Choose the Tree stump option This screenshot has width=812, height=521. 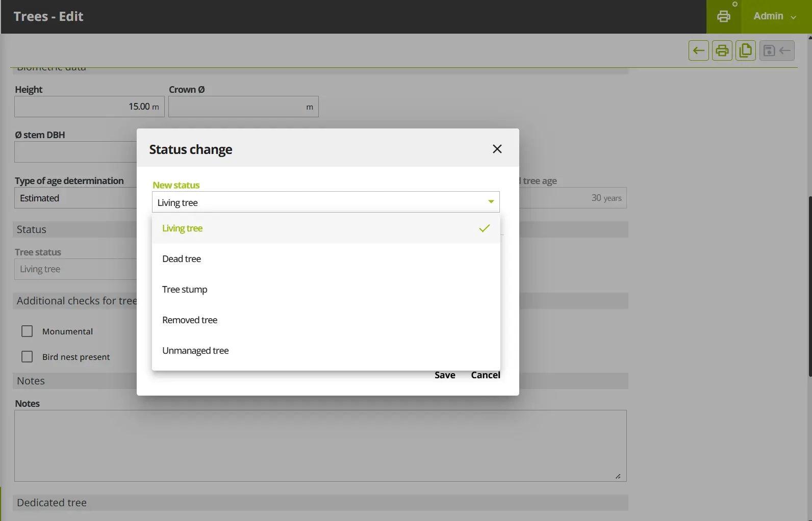(x=326, y=290)
